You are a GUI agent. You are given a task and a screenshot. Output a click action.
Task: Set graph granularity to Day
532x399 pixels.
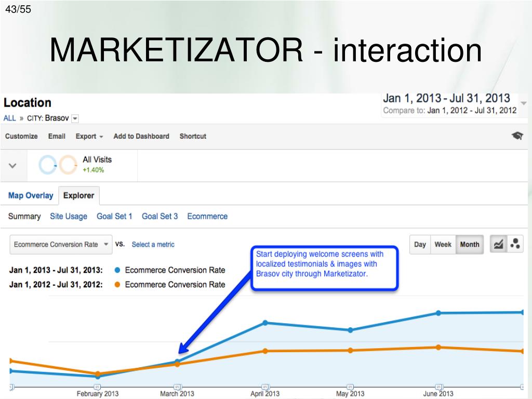coord(420,244)
